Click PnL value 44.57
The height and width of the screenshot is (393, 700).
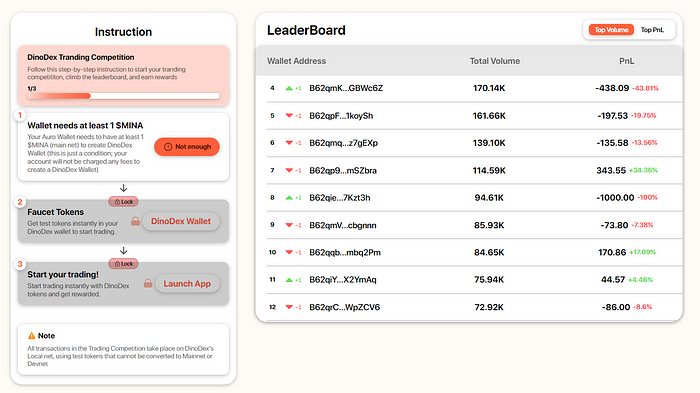pyautogui.click(x=613, y=280)
